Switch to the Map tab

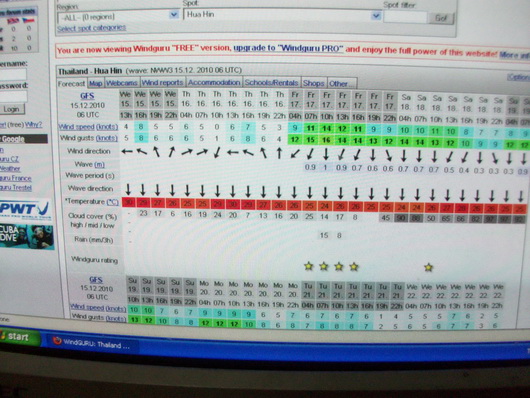pos(96,83)
